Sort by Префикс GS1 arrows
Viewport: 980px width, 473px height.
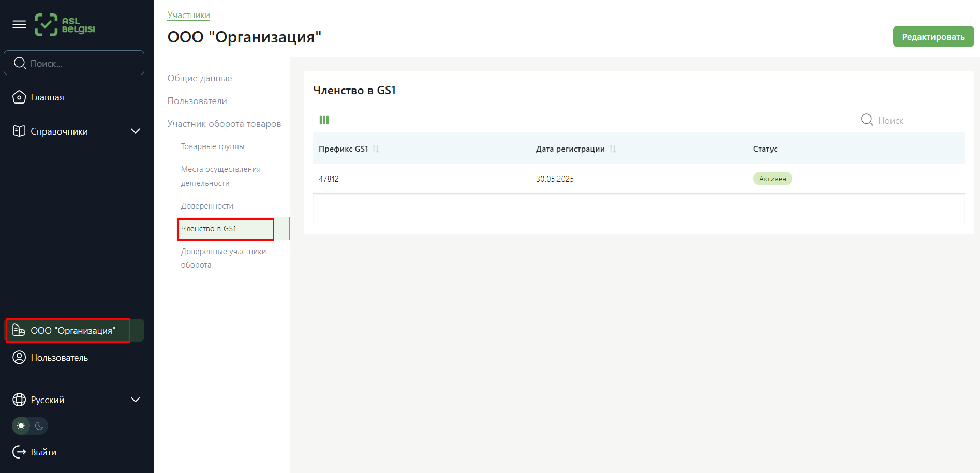(x=376, y=149)
